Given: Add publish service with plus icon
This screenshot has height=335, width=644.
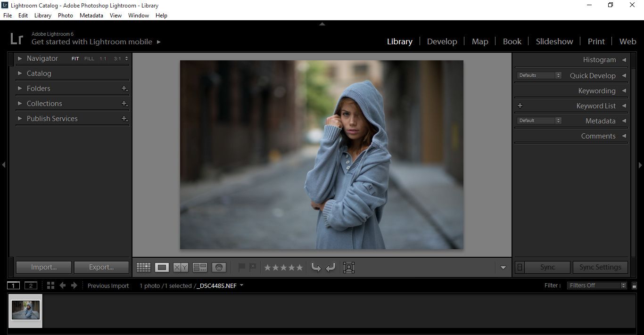Looking at the screenshot, I should point(124,119).
